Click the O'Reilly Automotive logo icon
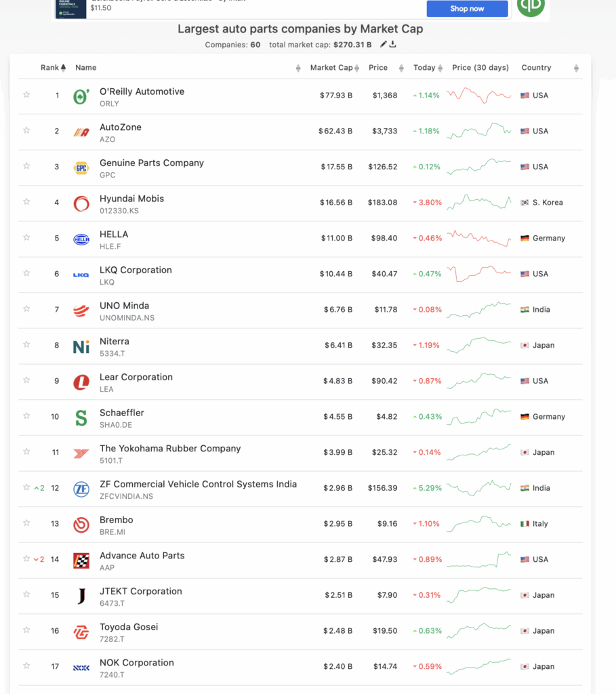Viewport: 616px width, 694px height. (81, 96)
